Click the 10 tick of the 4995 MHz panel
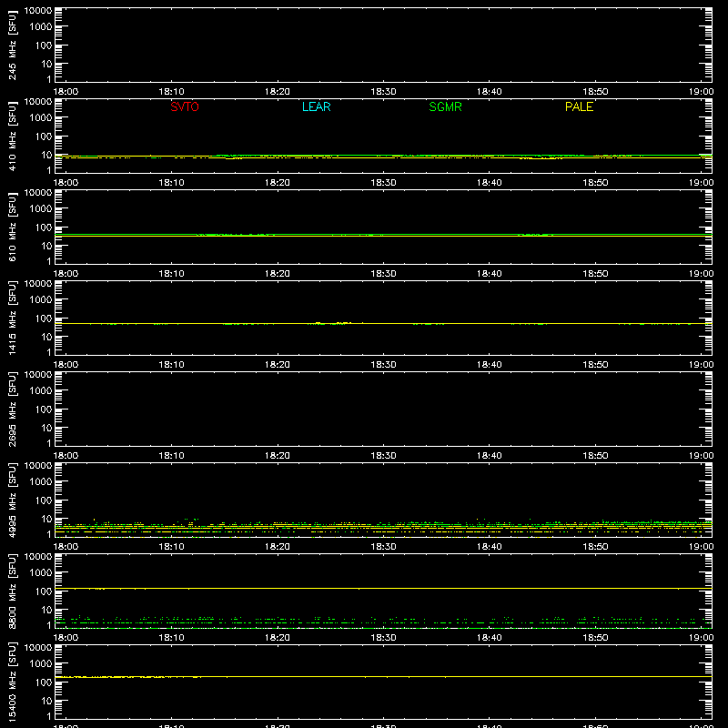The width and height of the screenshot is (728, 728). [46, 519]
